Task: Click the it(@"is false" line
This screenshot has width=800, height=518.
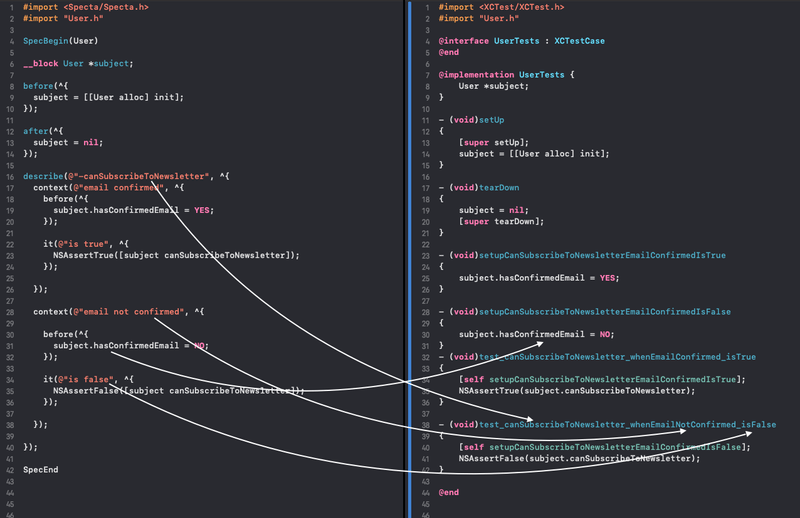Action: click(88, 379)
